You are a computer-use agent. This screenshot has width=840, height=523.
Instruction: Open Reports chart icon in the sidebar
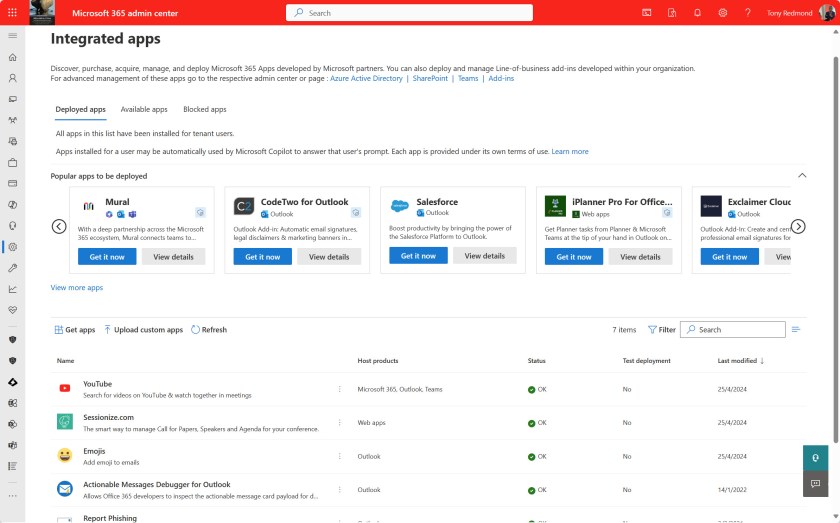coord(12,289)
